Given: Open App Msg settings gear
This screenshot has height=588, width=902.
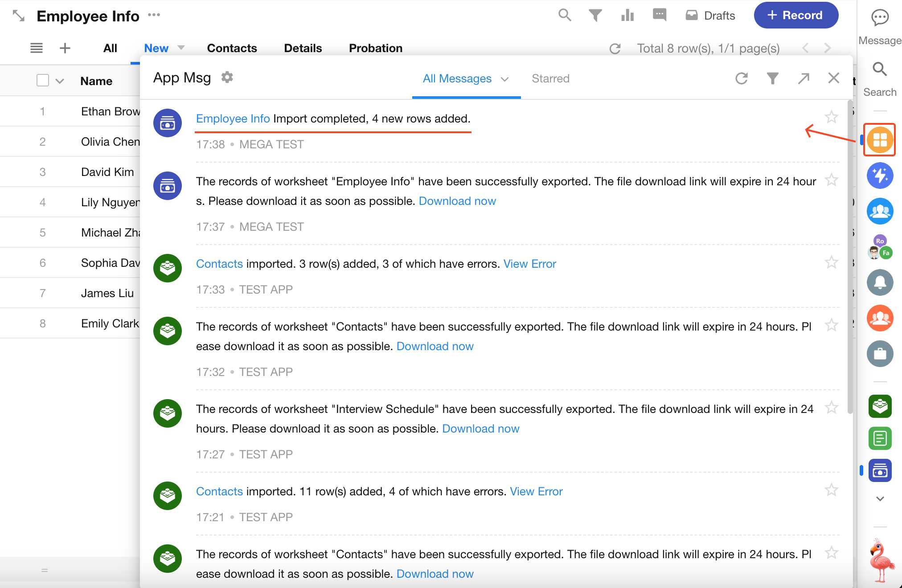Looking at the screenshot, I should tap(227, 78).
